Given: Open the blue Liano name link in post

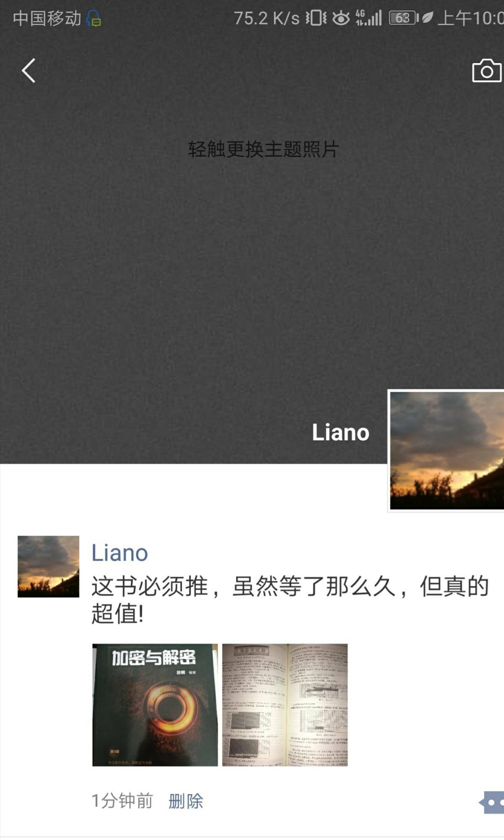Looking at the screenshot, I should click(120, 553).
